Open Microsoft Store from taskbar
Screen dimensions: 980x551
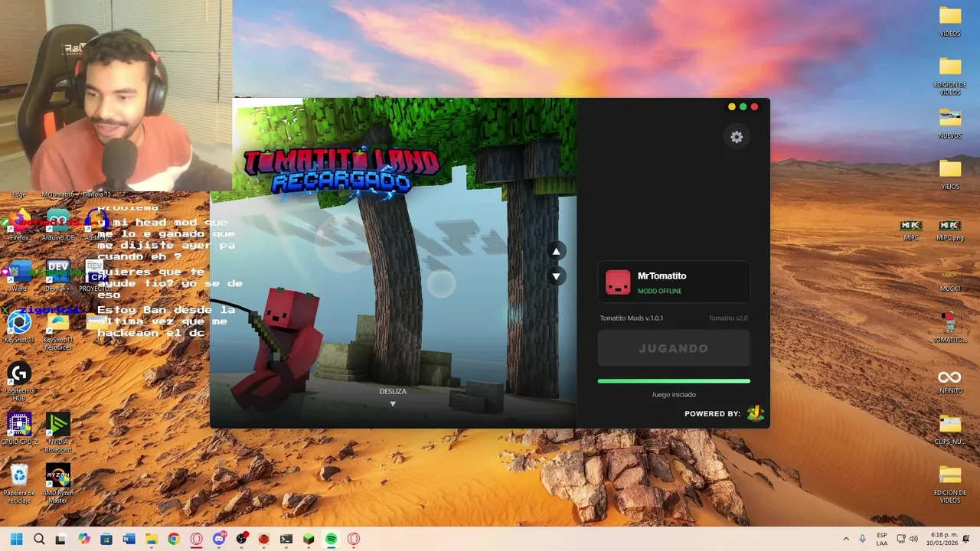pyautogui.click(x=106, y=539)
